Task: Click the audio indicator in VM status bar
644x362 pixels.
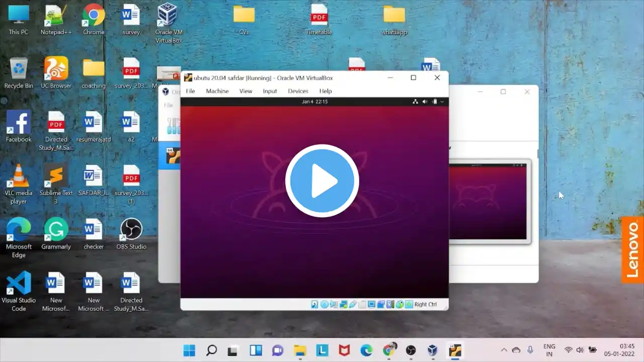Action: 334,304
